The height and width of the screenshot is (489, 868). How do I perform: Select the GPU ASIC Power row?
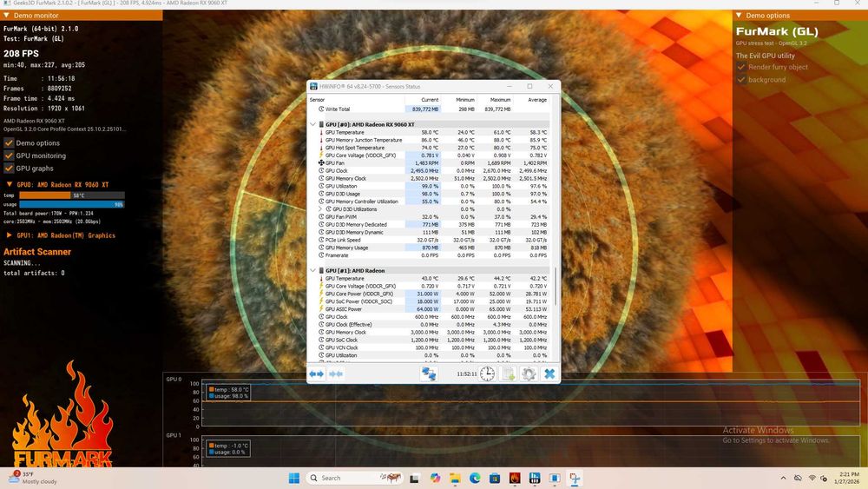click(430, 309)
